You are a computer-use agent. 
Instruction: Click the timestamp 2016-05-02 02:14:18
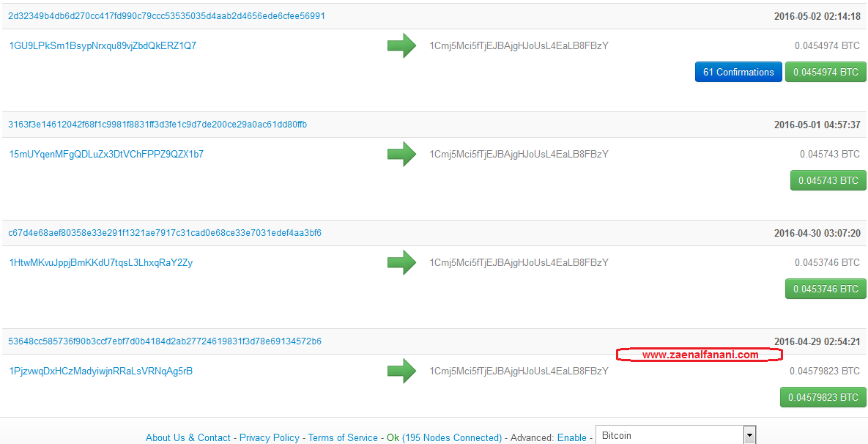coord(817,17)
